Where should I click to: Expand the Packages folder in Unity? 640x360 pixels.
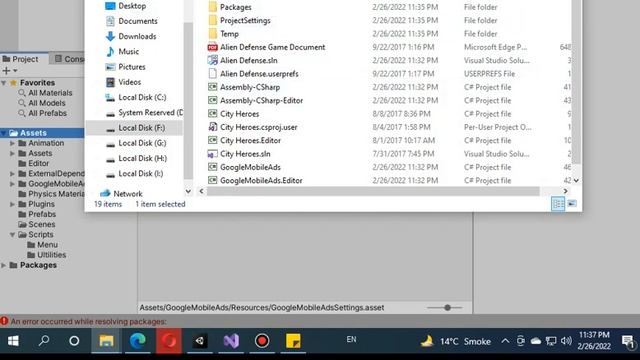[x=4, y=265]
